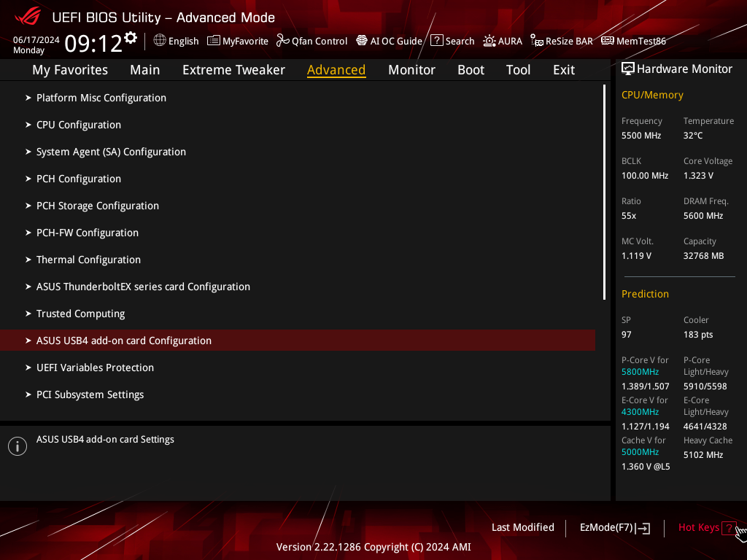Click ASUS USB4 add-on card Settings description

(105, 440)
